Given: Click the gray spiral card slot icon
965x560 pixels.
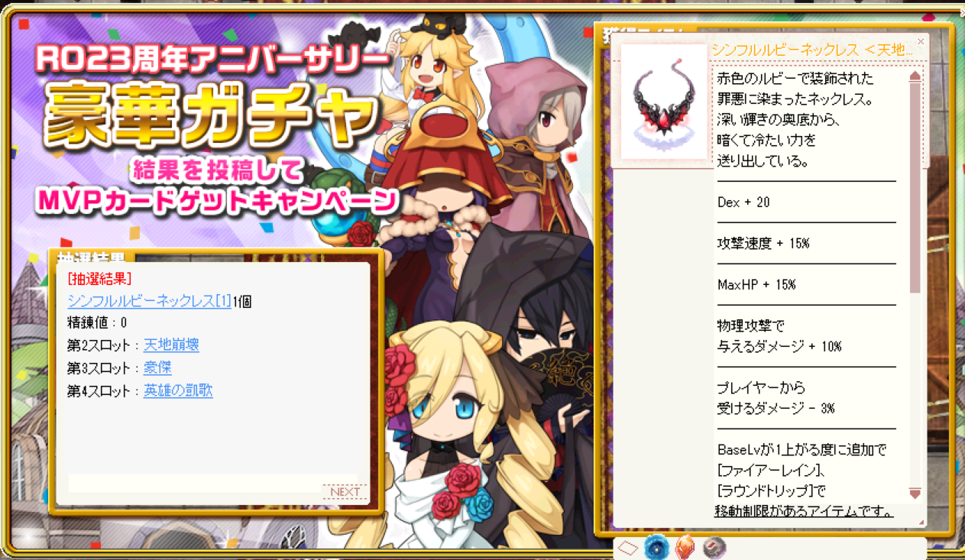Looking at the screenshot, I should (714, 547).
